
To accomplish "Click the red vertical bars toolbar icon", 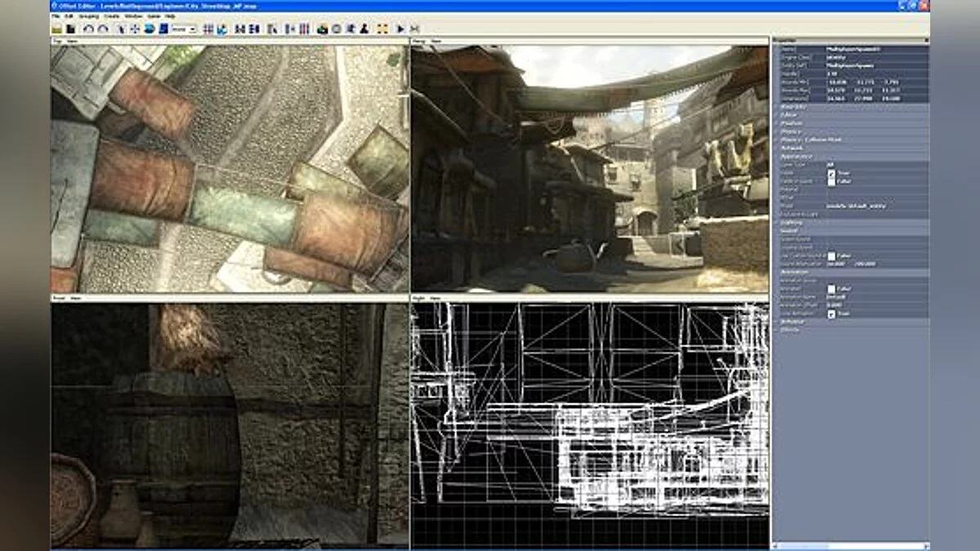I will pos(304,29).
